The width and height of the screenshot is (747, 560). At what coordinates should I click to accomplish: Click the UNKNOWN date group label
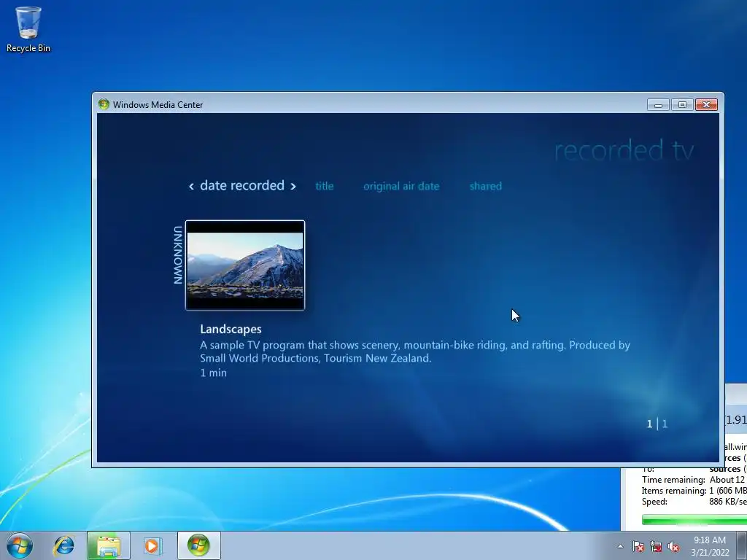[x=178, y=254]
